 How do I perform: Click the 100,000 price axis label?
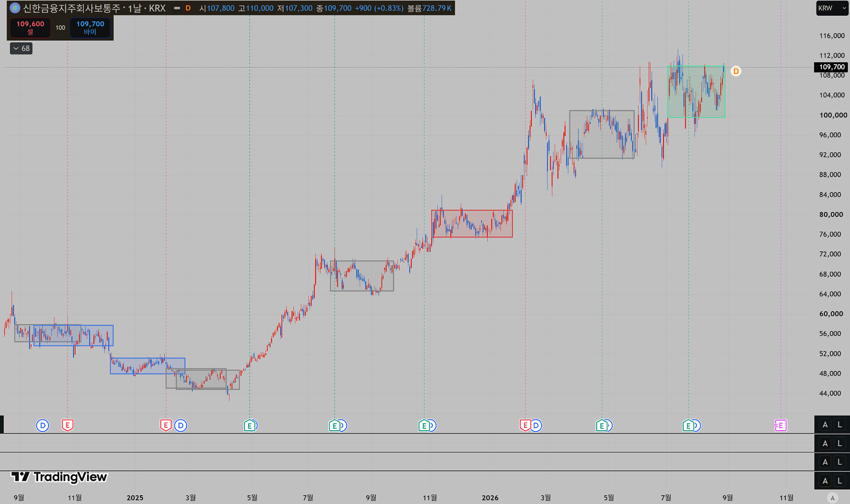point(833,115)
